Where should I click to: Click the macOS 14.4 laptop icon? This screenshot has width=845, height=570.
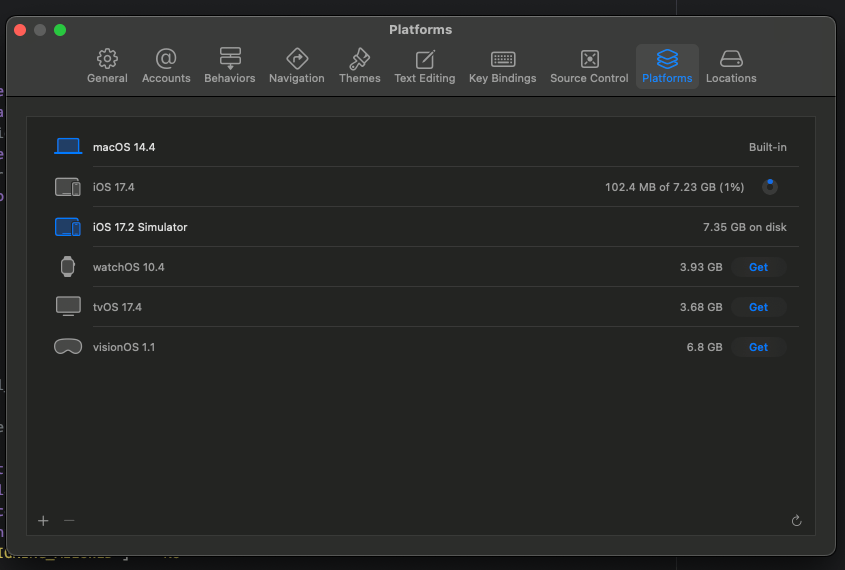[x=68, y=147]
